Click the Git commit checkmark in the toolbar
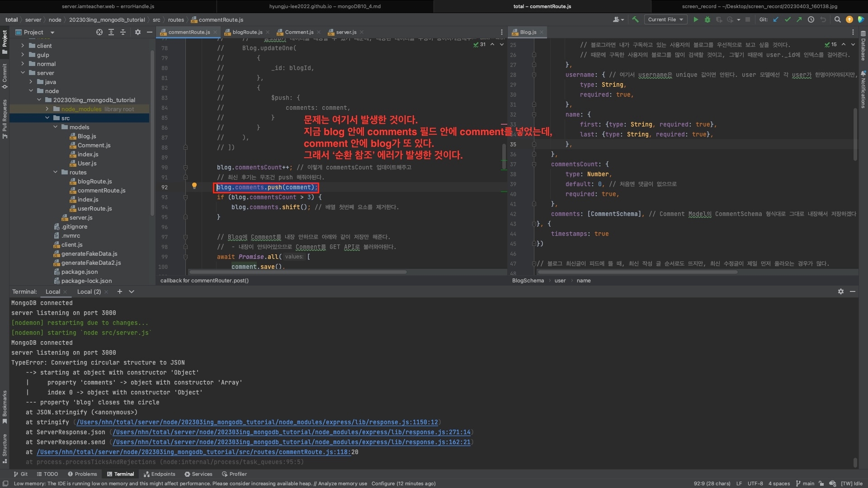The width and height of the screenshot is (868, 488). tap(788, 19)
